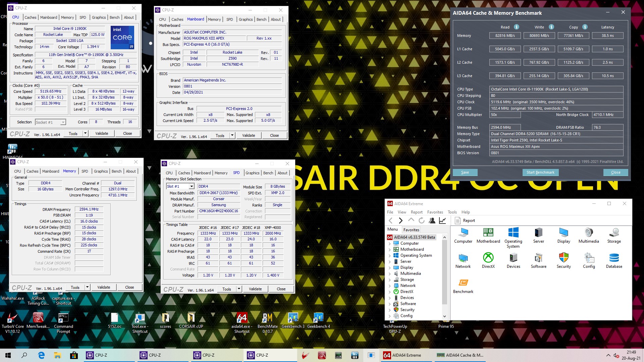Select the Favorites tab in AIDA64 side panel

tap(411, 230)
